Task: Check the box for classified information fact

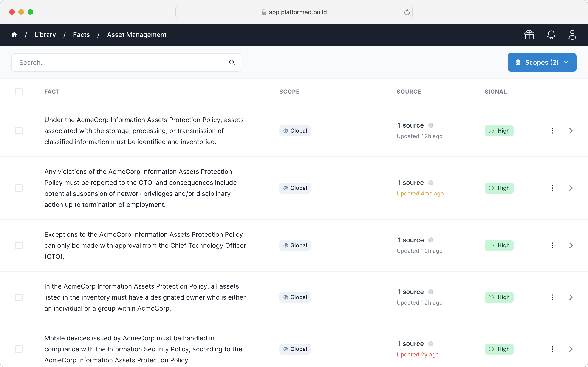Action: (19, 131)
